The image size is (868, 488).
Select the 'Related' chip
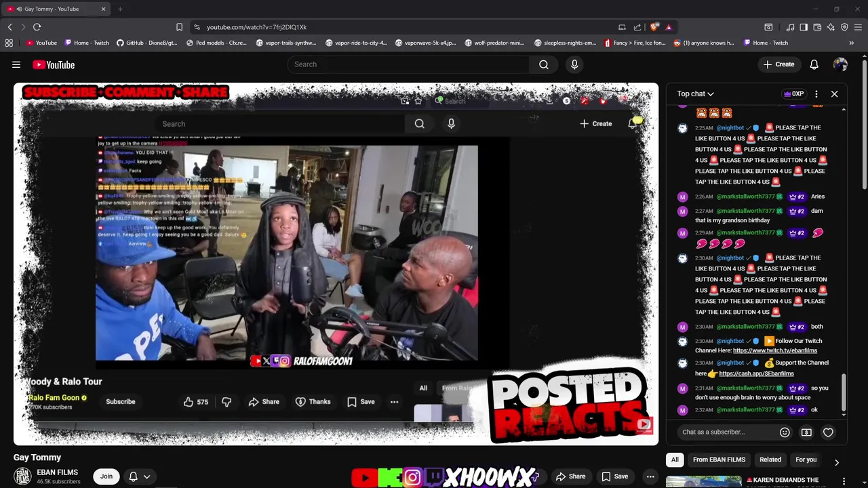(x=770, y=460)
